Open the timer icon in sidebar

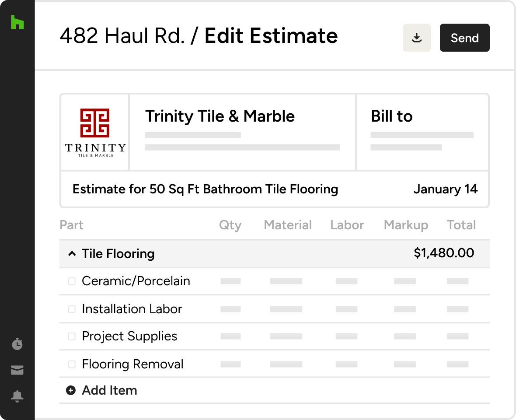[17, 344]
